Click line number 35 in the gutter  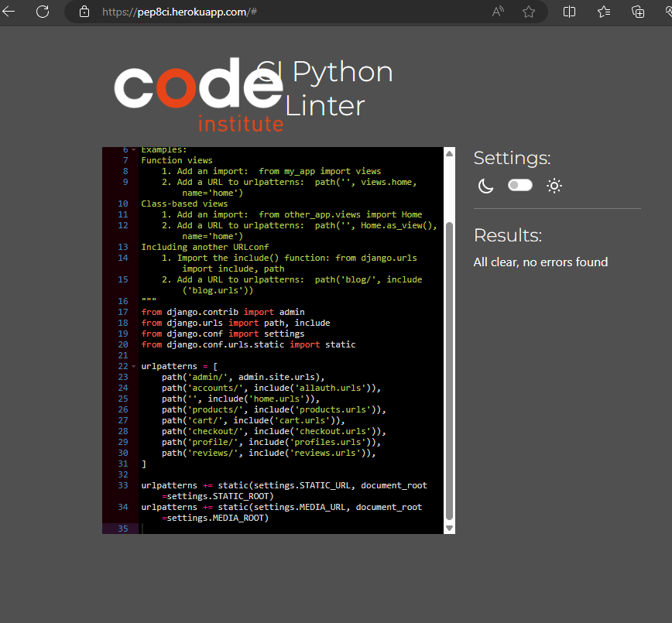click(123, 529)
